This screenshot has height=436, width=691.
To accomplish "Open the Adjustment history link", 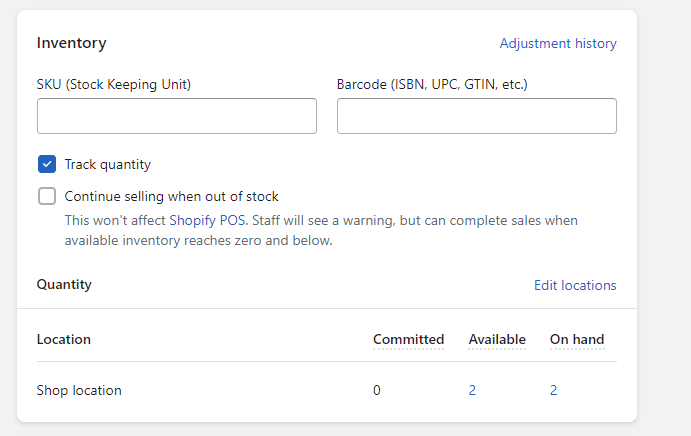I will tap(558, 43).
